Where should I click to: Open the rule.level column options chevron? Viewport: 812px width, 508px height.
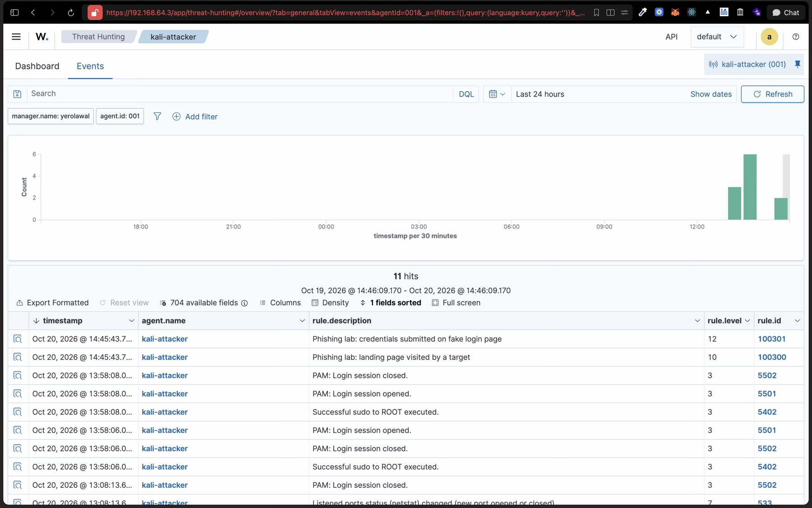747,321
